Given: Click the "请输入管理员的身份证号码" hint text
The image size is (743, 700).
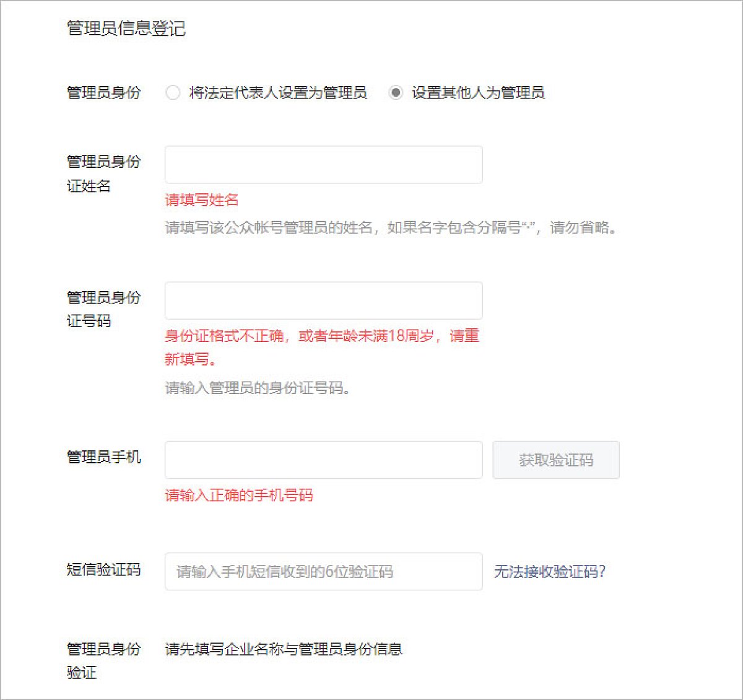Looking at the screenshot, I should click(x=258, y=388).
